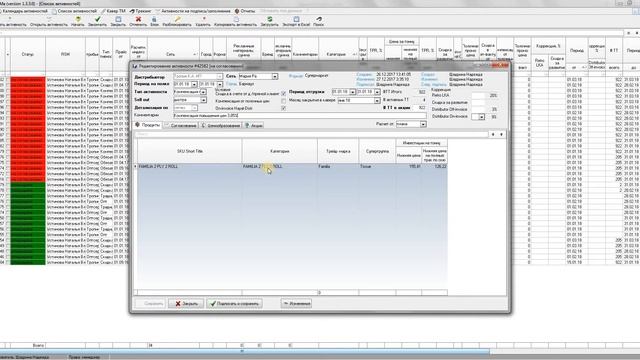Switch to the 'Акции' tab
640x360 pixels.
pyautogui.click(x=253, y=125)
